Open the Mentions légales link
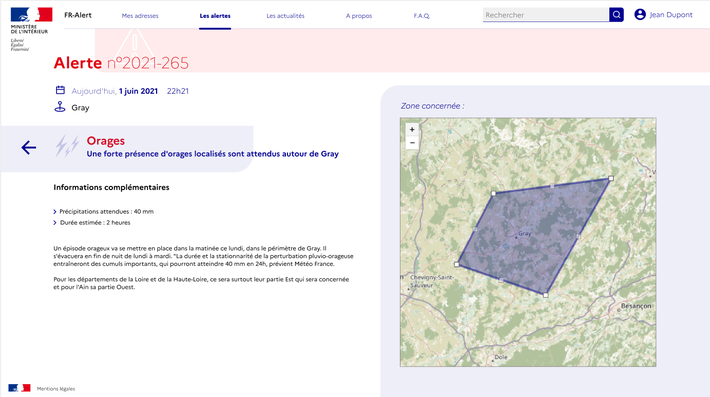Viewport: 710px width, 397px height. pos(56,388)
